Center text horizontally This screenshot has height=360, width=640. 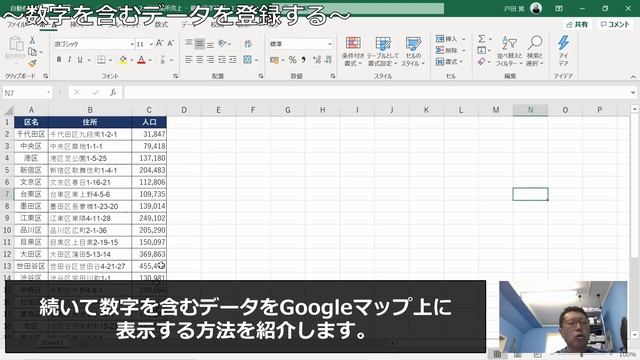pos(199,60)
